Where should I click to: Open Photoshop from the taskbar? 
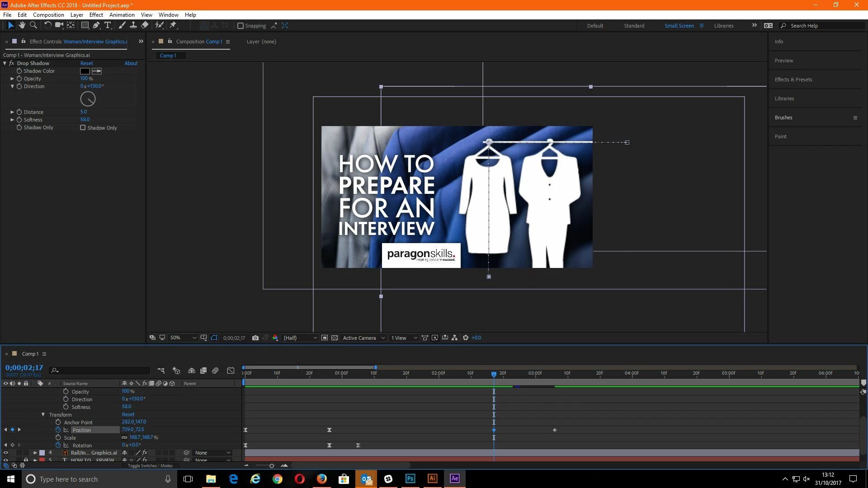pyautogui.click(x=410, y=479)
